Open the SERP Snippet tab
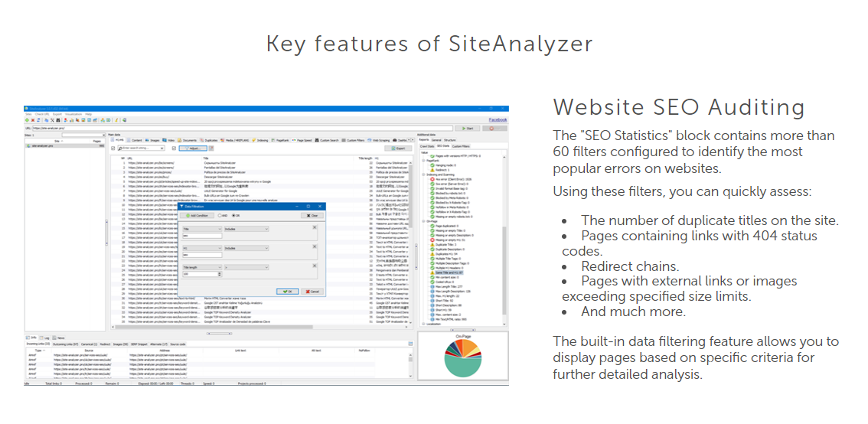Screen dimensions: 868x424 point(139,344)
